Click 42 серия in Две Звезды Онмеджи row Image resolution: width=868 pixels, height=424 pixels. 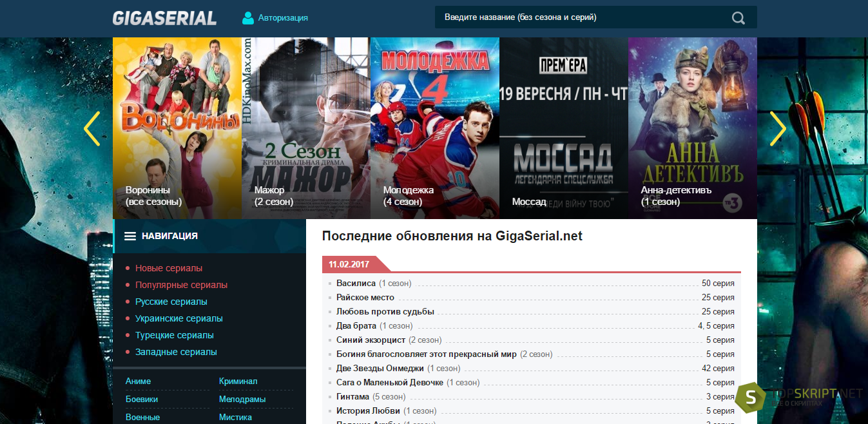718,369
